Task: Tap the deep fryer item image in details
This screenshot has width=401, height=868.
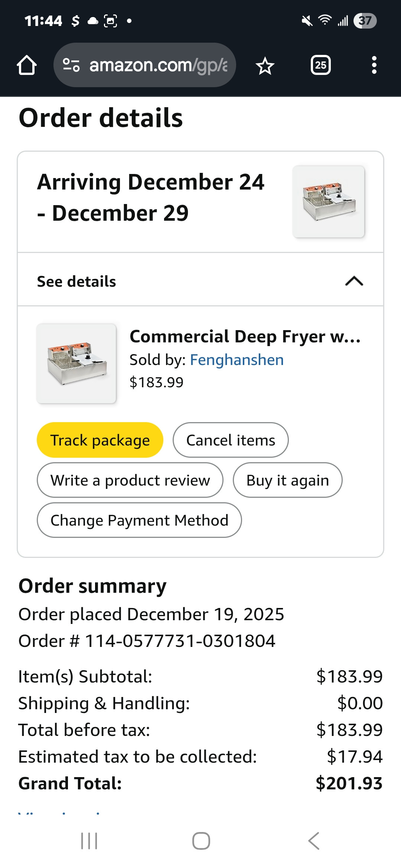Action: 76,364
